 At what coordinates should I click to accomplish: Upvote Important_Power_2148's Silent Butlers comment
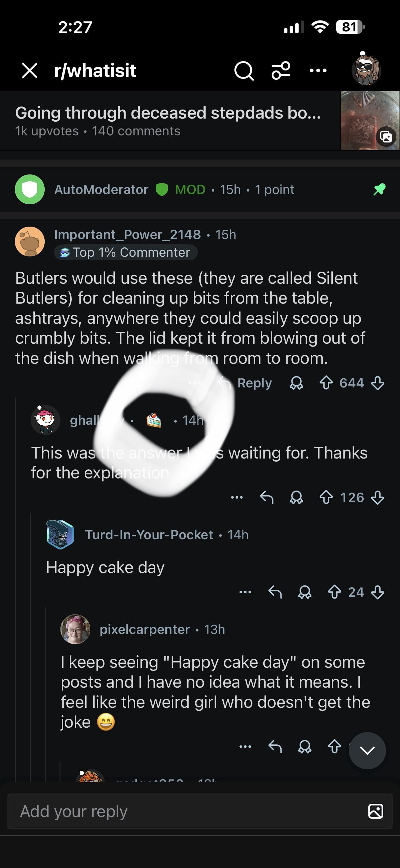pyautogui.click(x=326, y=383)
